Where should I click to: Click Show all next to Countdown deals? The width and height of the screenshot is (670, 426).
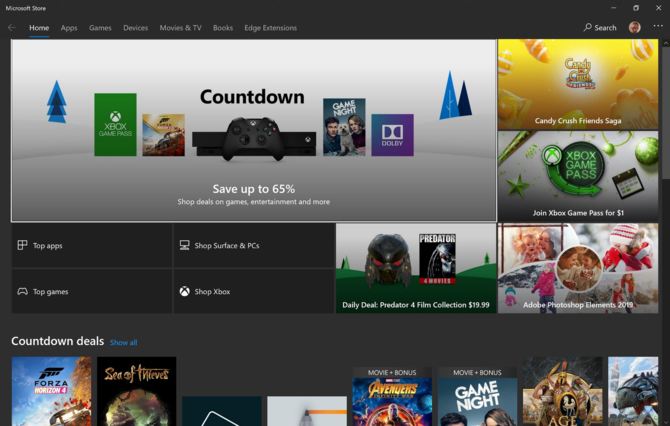[x=123, y=342]
